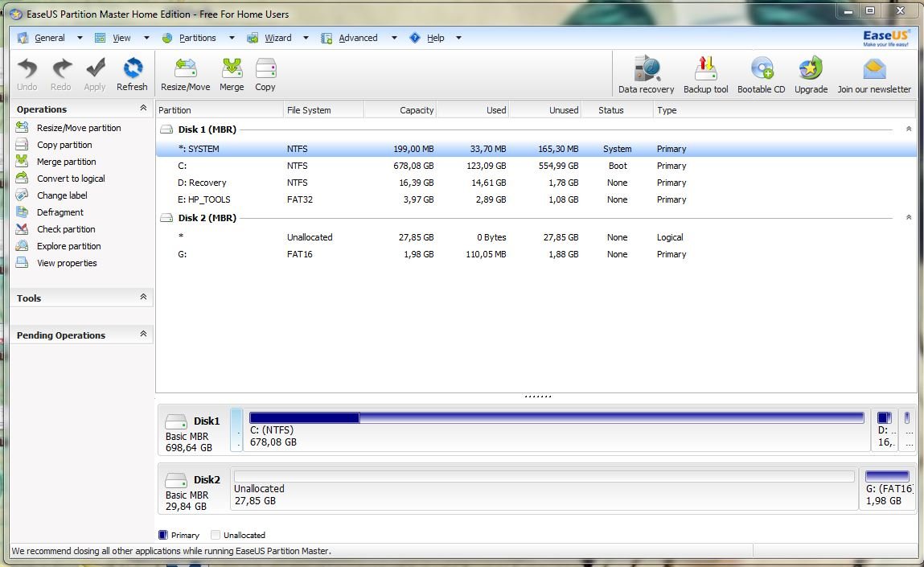Select G: (FAT16) block in disk map
The image size is (924, 567).
click(887, 489)
